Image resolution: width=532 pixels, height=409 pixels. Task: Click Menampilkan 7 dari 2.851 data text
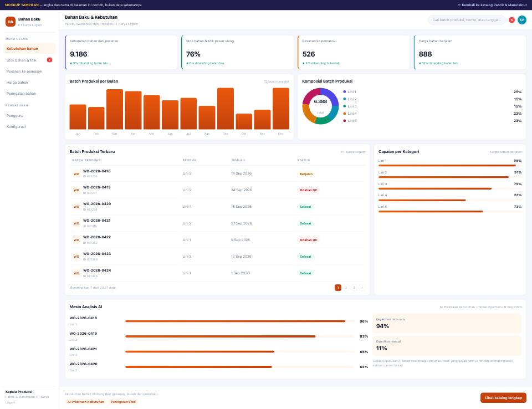coord(93,288)
